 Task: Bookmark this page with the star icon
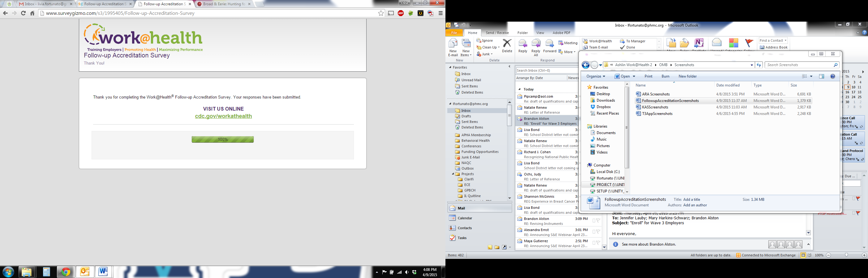point(381,13)
